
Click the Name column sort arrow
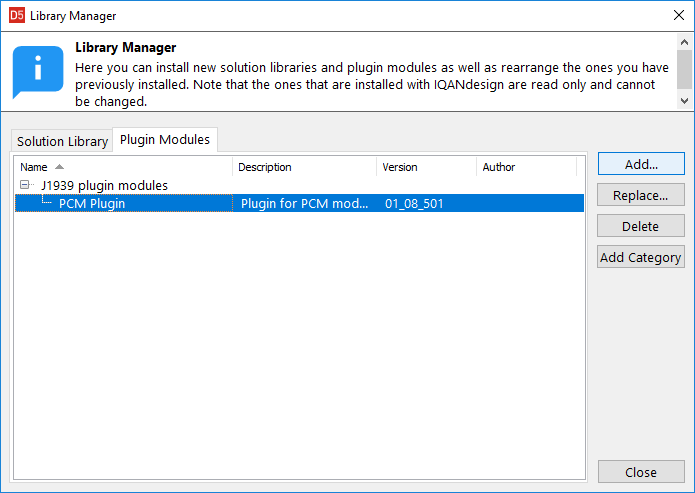coord(59,167)
